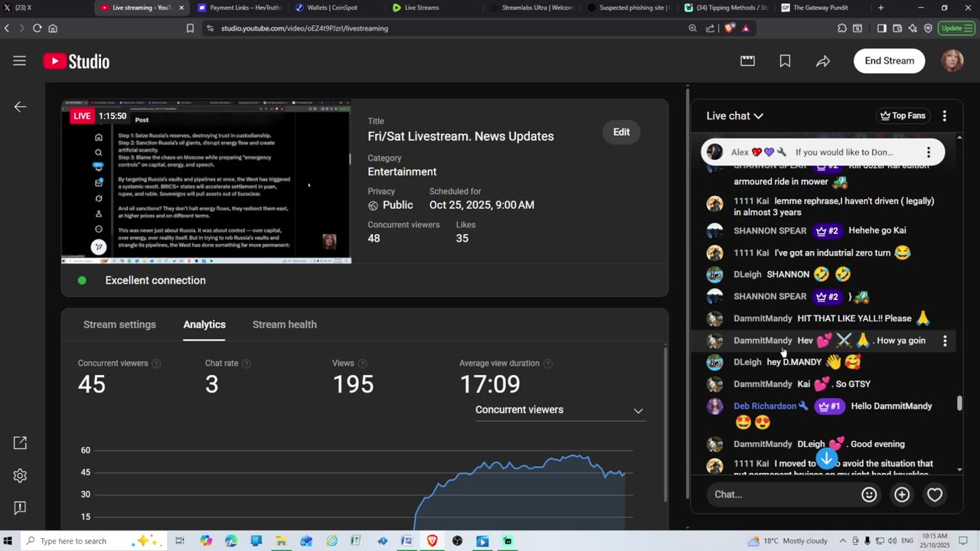
Task: Go back using the Studio back arrow
Action: (21, 107)
